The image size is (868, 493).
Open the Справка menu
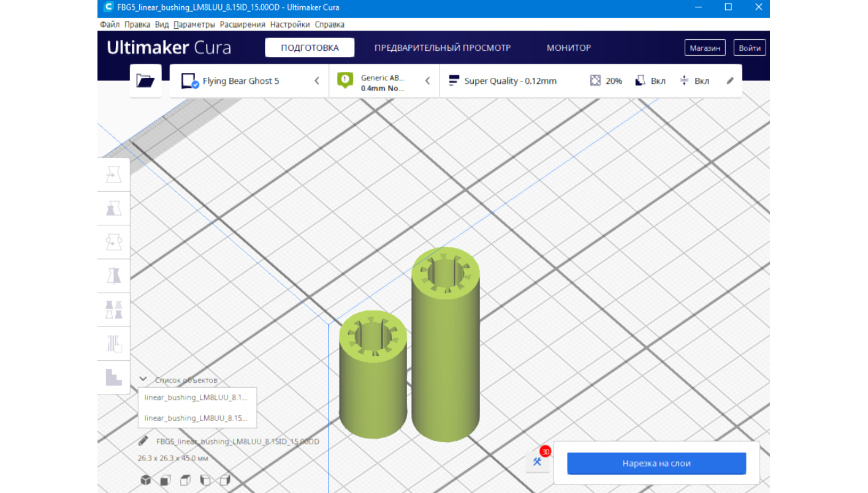click(x=330, y=24)
